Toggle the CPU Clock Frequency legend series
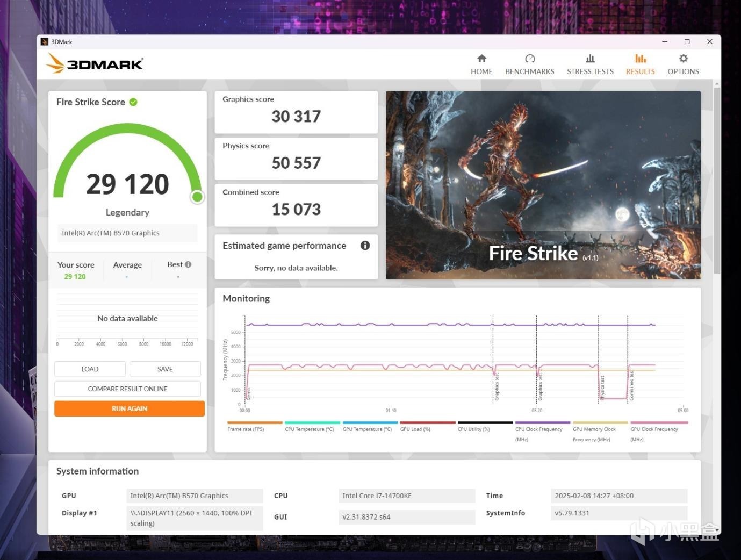741x560 pixels. tap(542, 432)
